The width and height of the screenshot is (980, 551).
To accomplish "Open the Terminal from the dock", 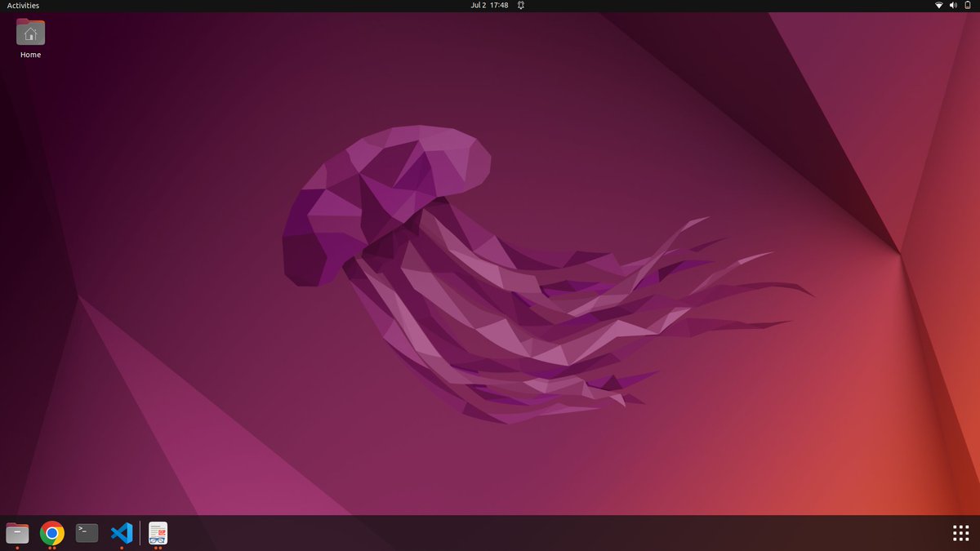I will click(87, 533).
